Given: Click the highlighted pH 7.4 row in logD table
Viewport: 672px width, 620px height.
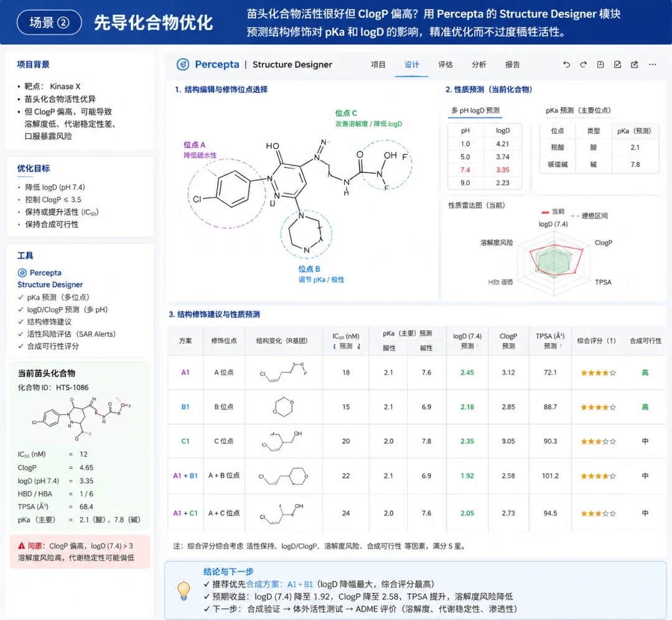Looking at the screenshot, I should [x=485, y=170].
